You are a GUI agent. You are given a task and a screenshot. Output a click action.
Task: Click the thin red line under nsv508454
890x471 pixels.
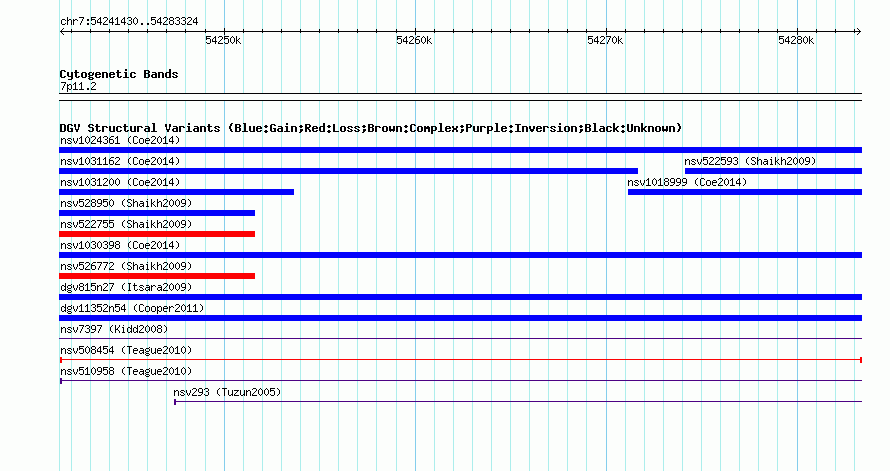tap(460, 360)
